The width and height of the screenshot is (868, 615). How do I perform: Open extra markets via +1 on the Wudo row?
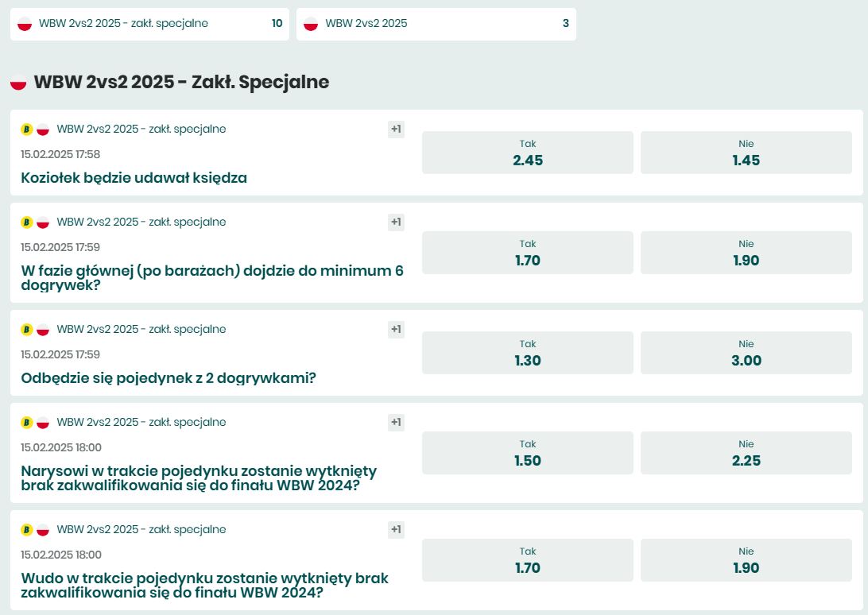[x=395, y=529]
